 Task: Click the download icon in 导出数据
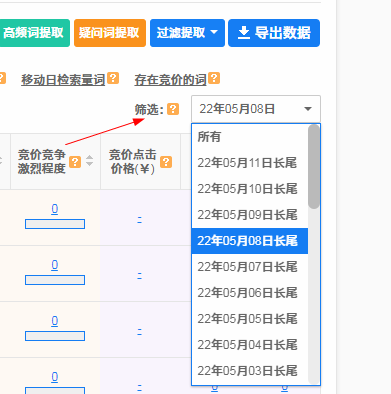(x=244, y=33)
